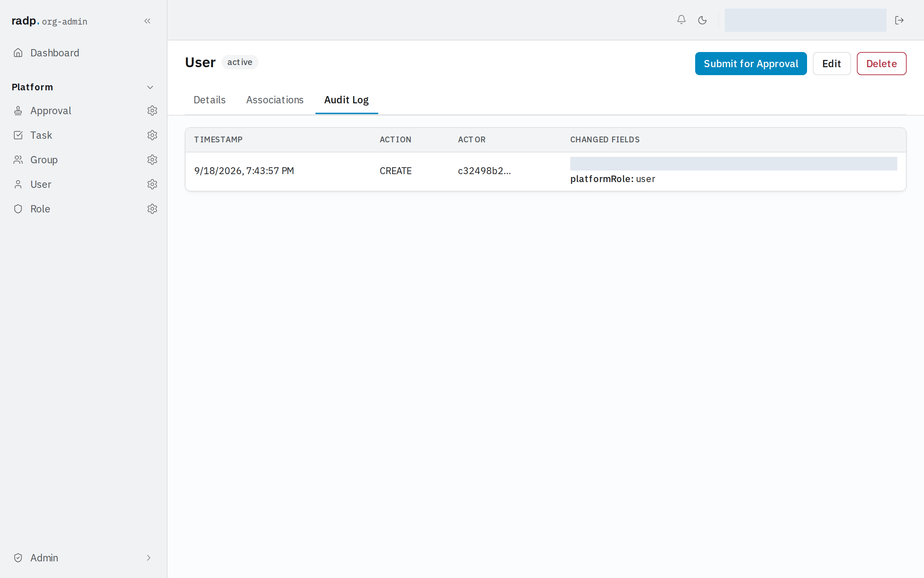Open notifications bell

[x=681, y=20]
